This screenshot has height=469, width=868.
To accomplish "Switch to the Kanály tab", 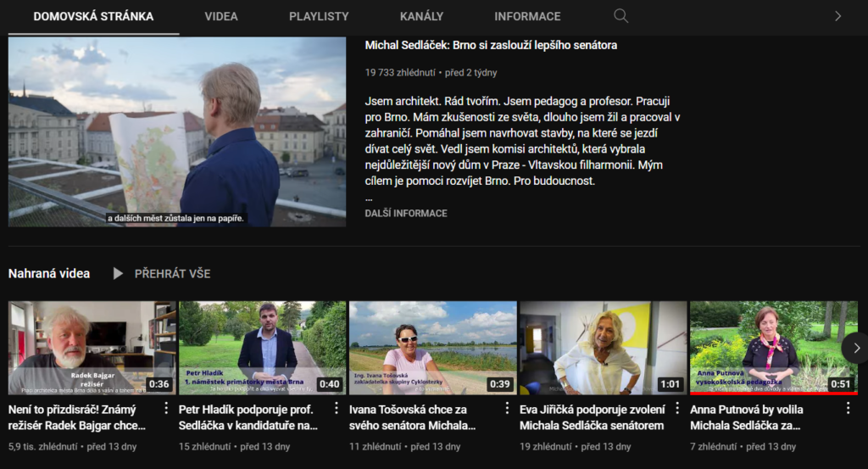I will coord(422,17).
